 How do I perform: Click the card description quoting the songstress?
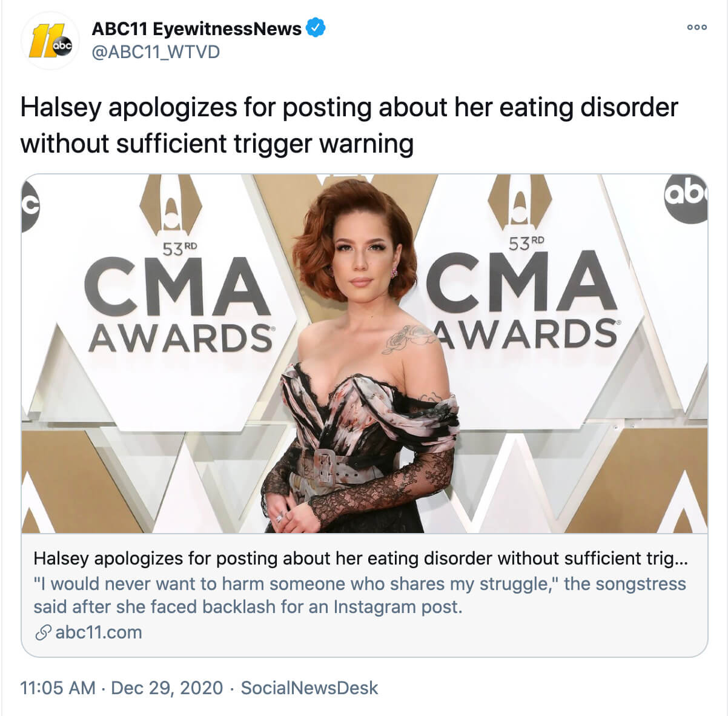tap(359, 595)
